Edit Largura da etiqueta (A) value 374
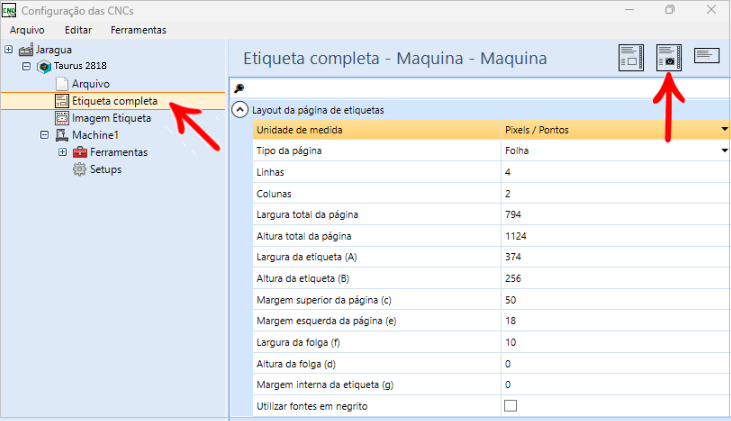Image resolution: width=731 pixels, height=421 pixels. click(x=615, y=257)
